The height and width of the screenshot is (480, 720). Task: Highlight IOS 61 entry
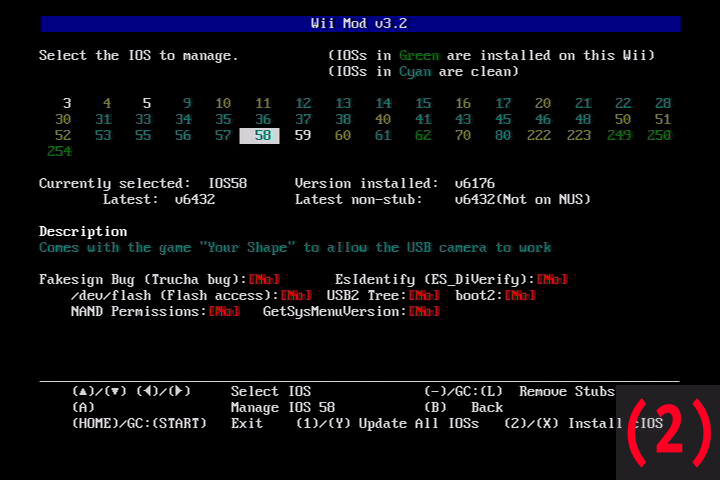click(x=383, y=136)
